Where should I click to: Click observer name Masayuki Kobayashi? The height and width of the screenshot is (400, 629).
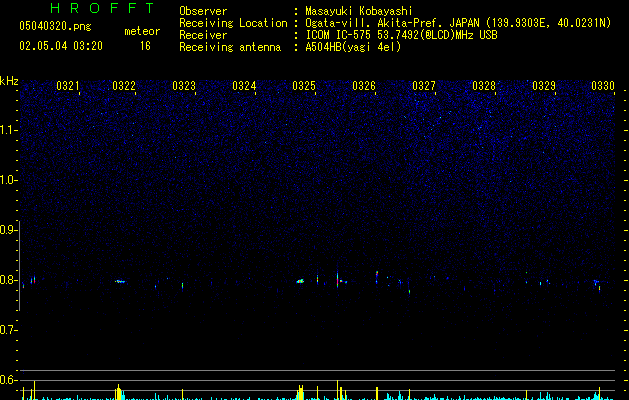click(359, 11)
